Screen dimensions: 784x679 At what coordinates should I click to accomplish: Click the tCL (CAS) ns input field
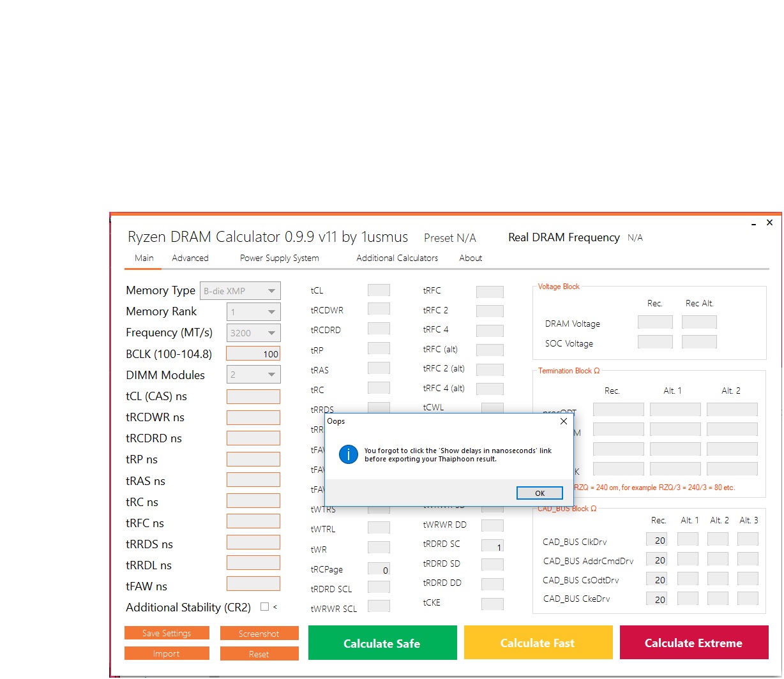coord(253,396)
